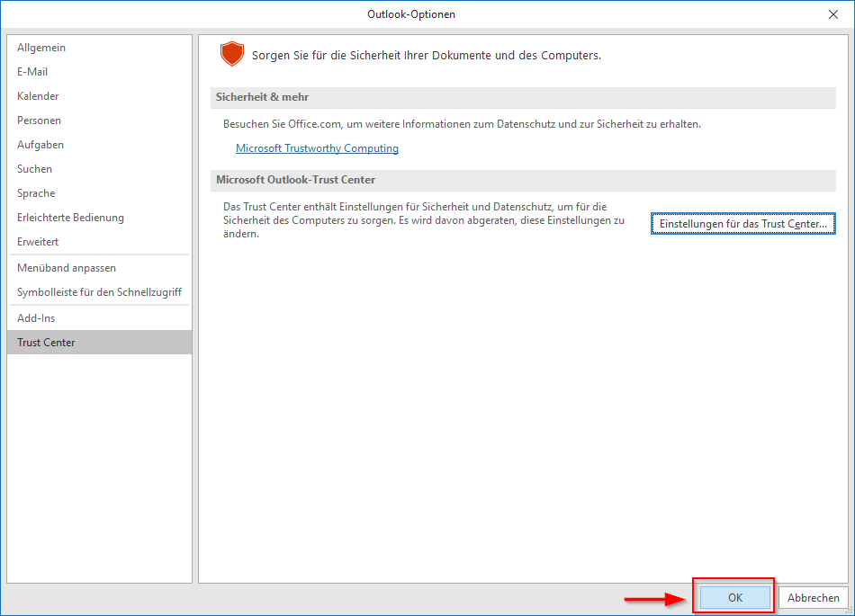Choose Menüband anpassen in the sidebar
Viewport: 855px width, 616px height.
67,268
